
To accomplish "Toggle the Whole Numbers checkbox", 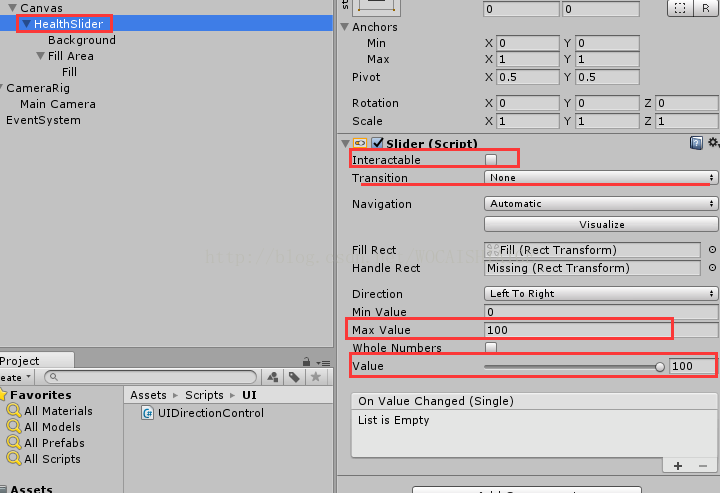I will pos(491,347).
